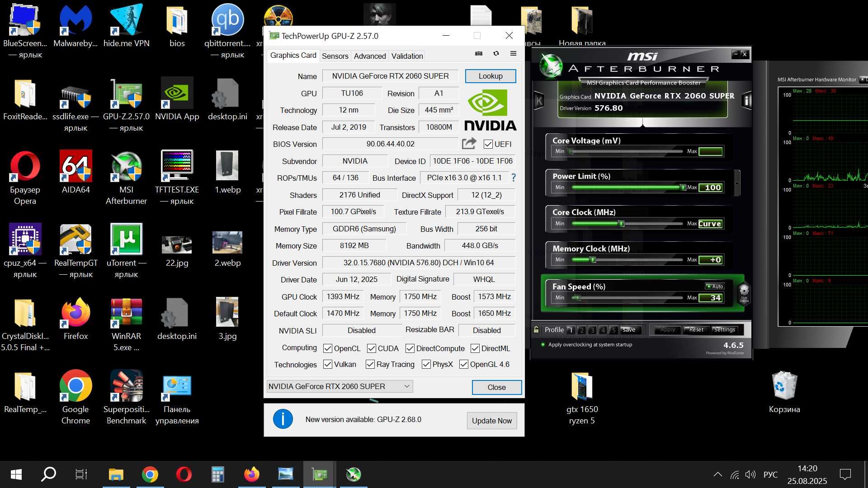
Task: Open Afterburner Settings button
Action: (724, 330)
